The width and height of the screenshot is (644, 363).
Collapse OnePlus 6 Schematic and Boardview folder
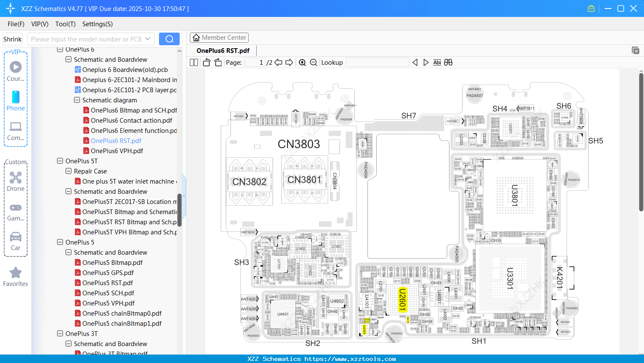[x=69, y=60]
